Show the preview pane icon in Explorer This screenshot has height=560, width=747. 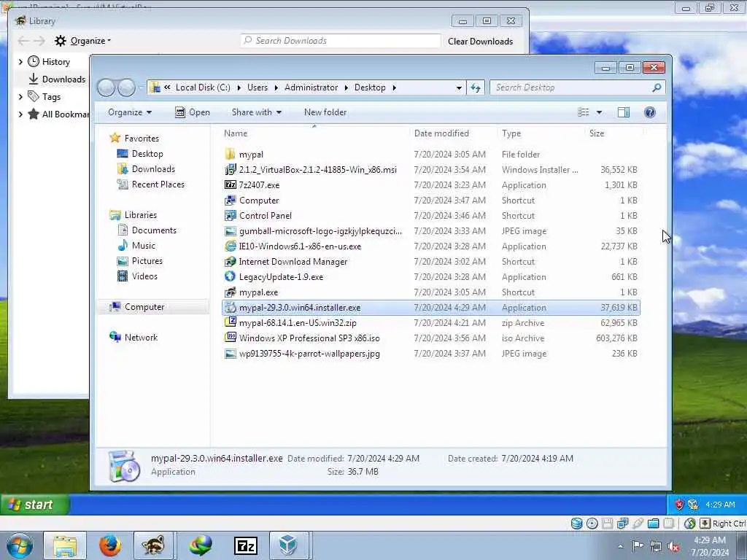[x=623, y=112]
